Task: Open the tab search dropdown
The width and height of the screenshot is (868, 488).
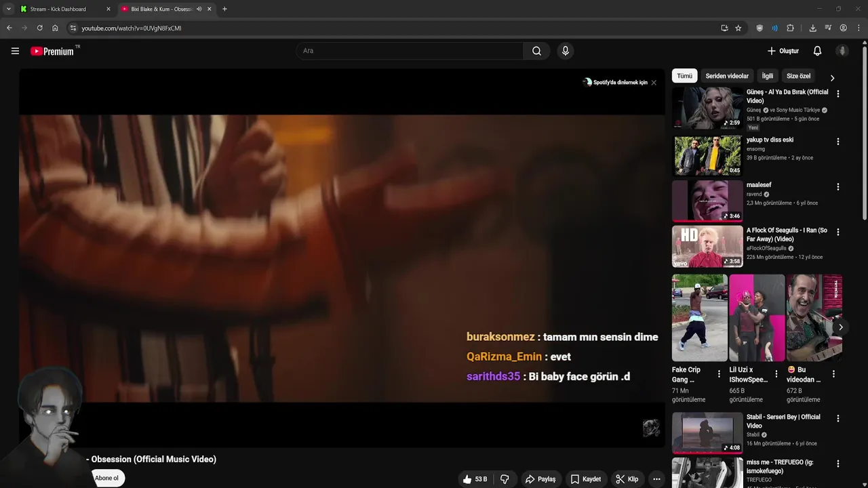Action: pos(8,9)
